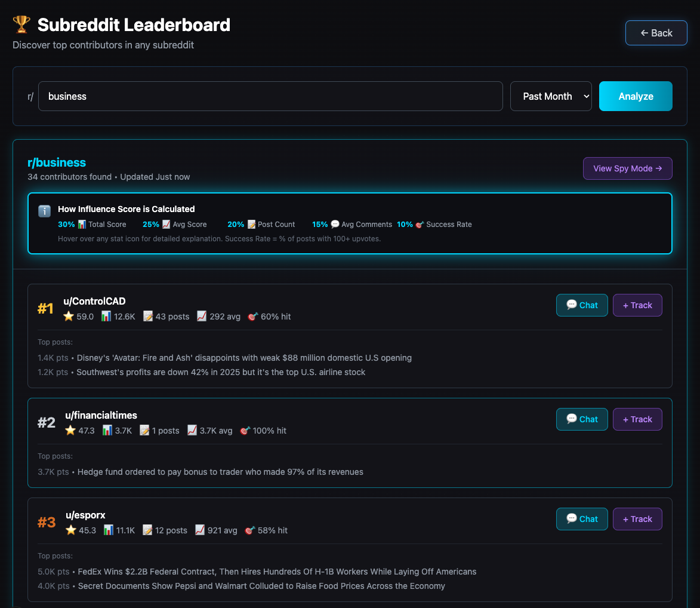The height and width of the screenshot is (608, 700).
Task: Click the chat bubble icon in u/financialtimes Chat button
Action: tap(571, 419)
